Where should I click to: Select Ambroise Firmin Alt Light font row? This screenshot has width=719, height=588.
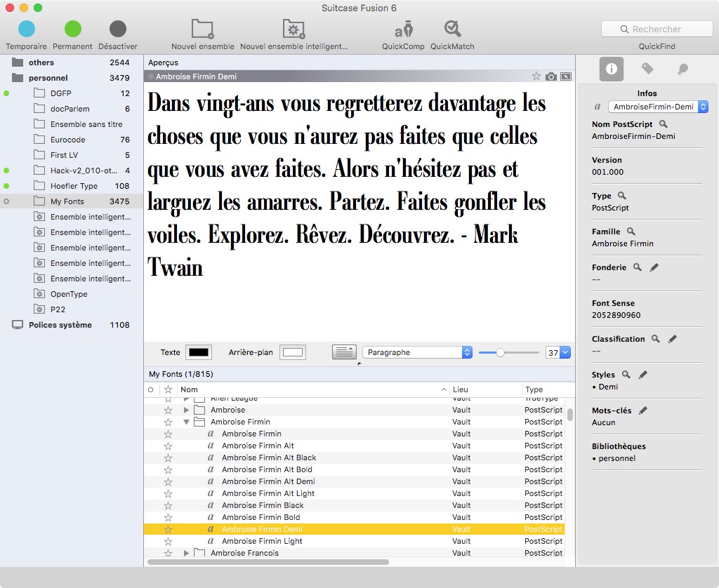(x=354, y=493)
